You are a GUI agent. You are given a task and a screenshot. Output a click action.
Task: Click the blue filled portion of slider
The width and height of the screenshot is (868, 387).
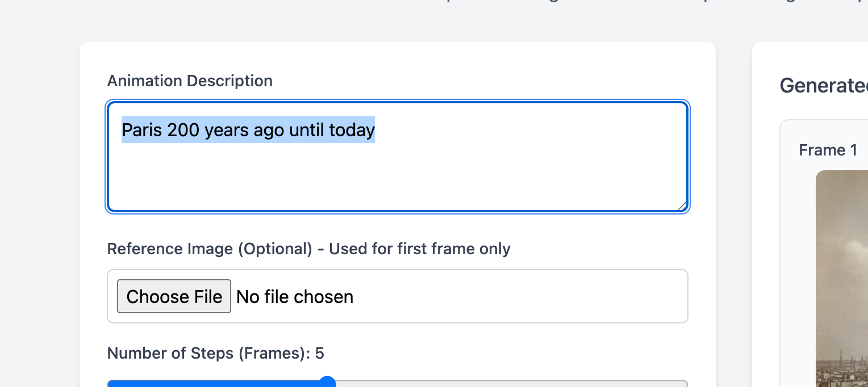point(216,384)
